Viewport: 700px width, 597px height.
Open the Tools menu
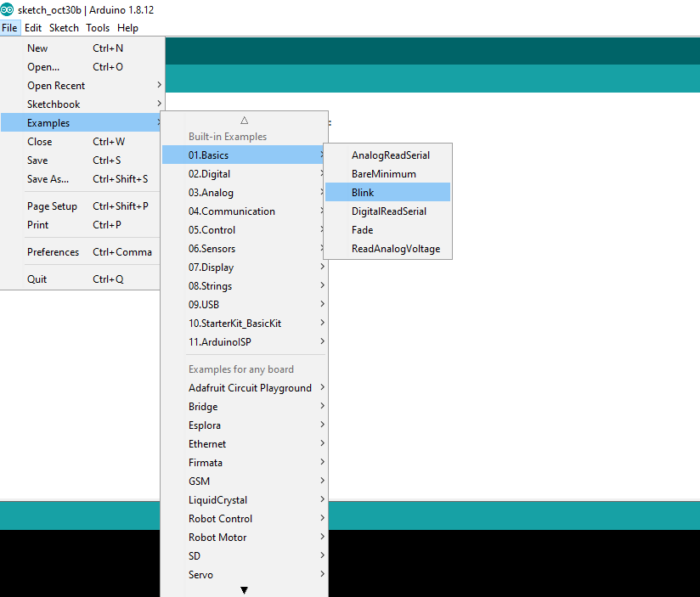click(x=98, y=28)
